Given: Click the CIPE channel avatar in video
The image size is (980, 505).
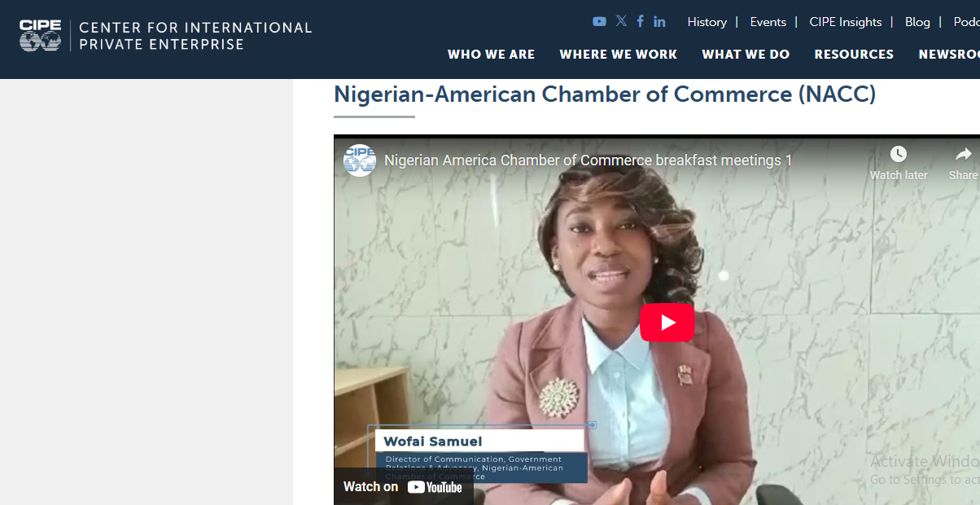Looking at the screenshot, I should [360, 160].
